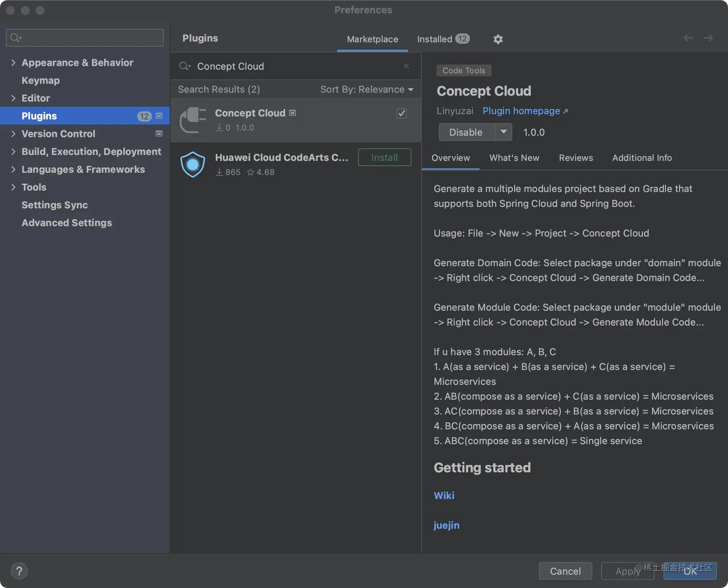
Task: Expand the Editor section
Action: click(x=13, y=98)
